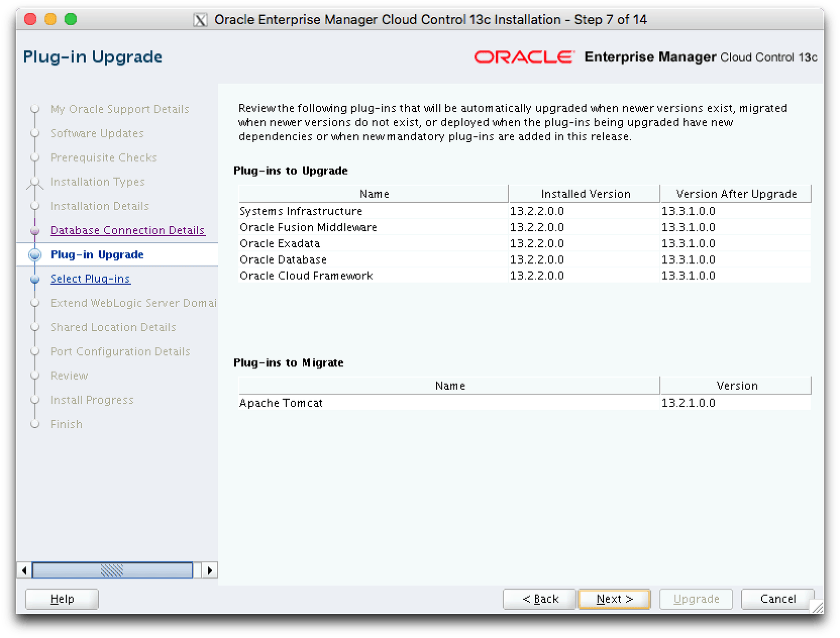Cancel the installation wizard
The image size is (840, 638).
click(x=778, y=599)
